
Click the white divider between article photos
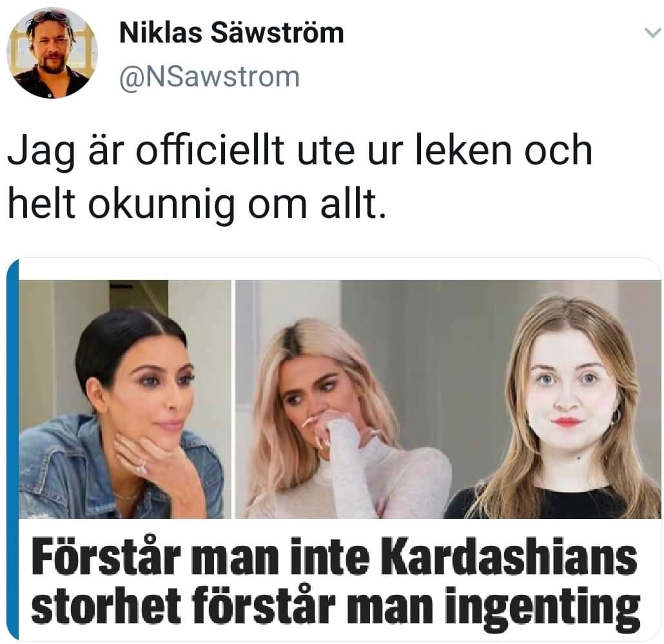(x=233, y=399)
